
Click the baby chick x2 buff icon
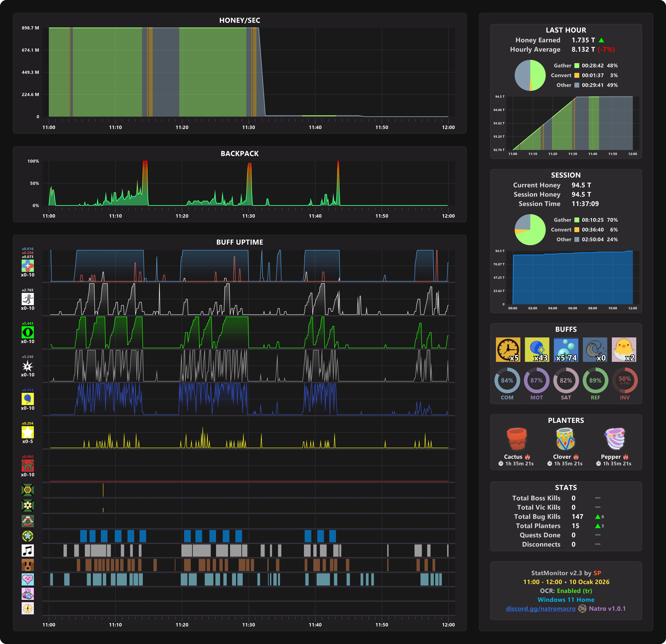[624, 349]
